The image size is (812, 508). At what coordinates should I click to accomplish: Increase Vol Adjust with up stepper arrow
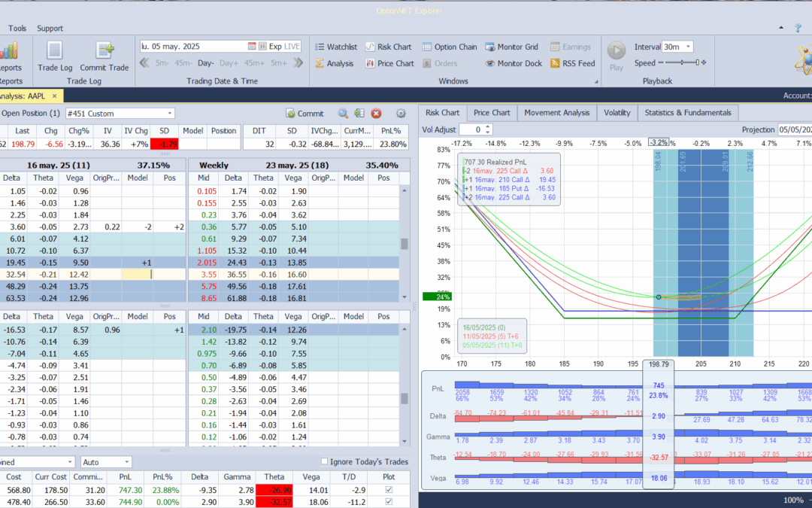[x=487, y=127]
